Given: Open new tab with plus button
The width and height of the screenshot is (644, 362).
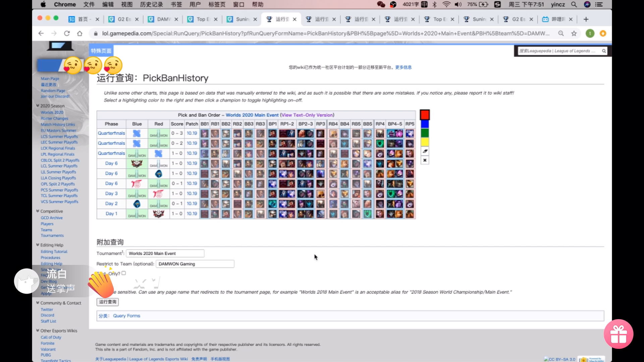Looking at the screenshot, I should [586, 19].
